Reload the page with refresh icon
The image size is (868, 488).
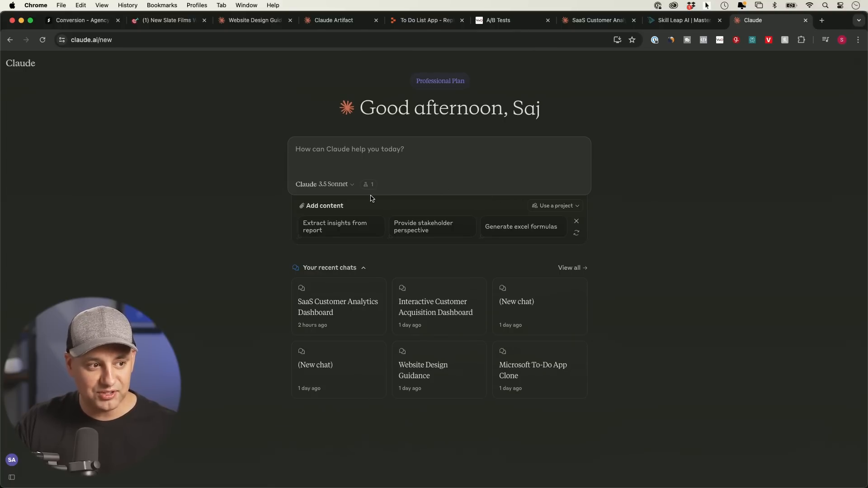[42, 40]
